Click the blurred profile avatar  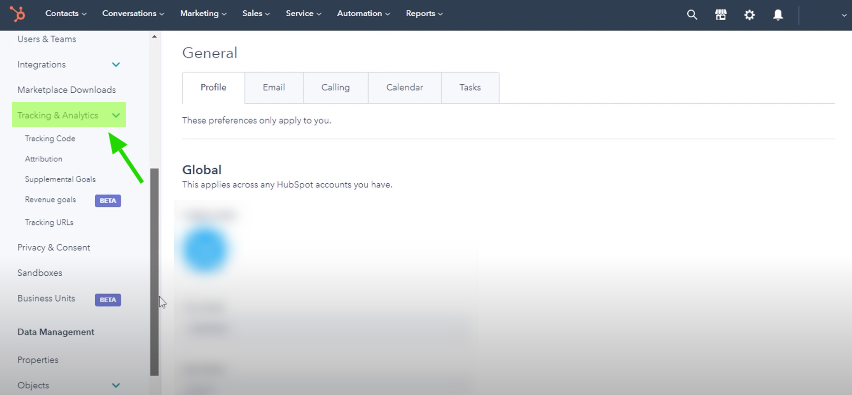[x=205, y=249]
